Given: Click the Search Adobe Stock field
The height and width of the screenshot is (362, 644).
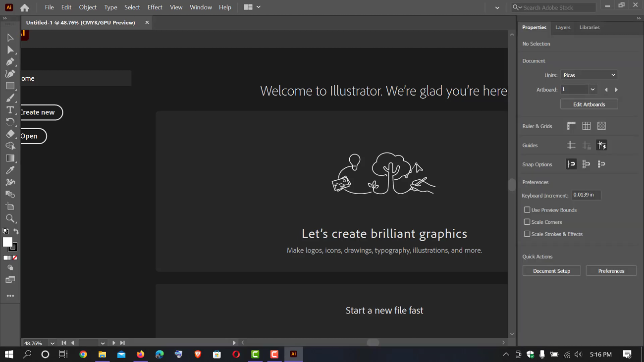Looking at the screenshot, I should pos(553,7).
